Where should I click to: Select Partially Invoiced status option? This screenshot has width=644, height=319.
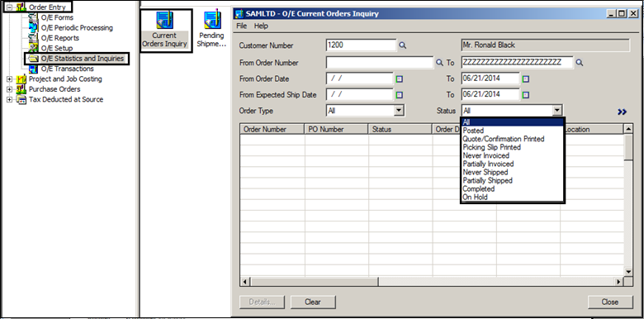tap(512, 164)
